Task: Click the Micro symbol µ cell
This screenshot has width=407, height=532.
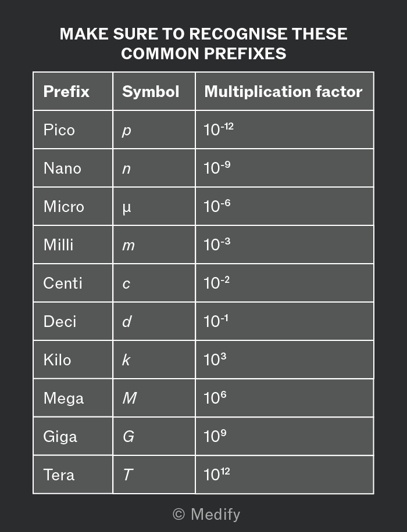Action: [154, 206]
